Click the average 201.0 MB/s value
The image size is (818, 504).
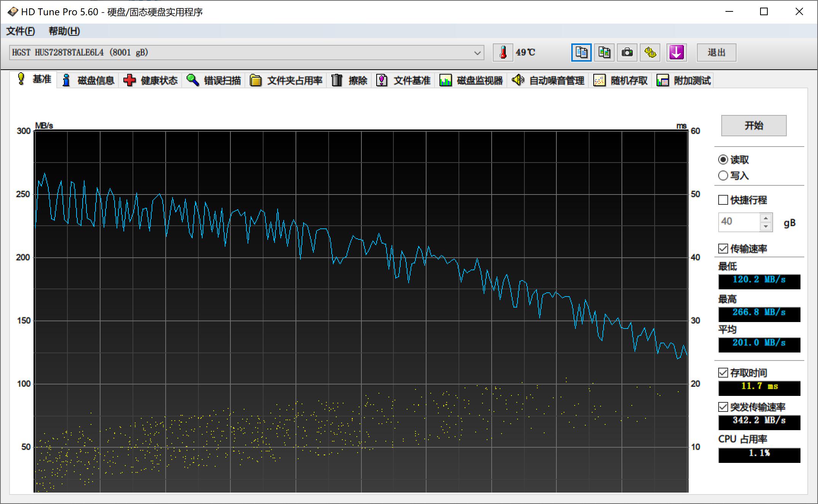tap(759, 345)
